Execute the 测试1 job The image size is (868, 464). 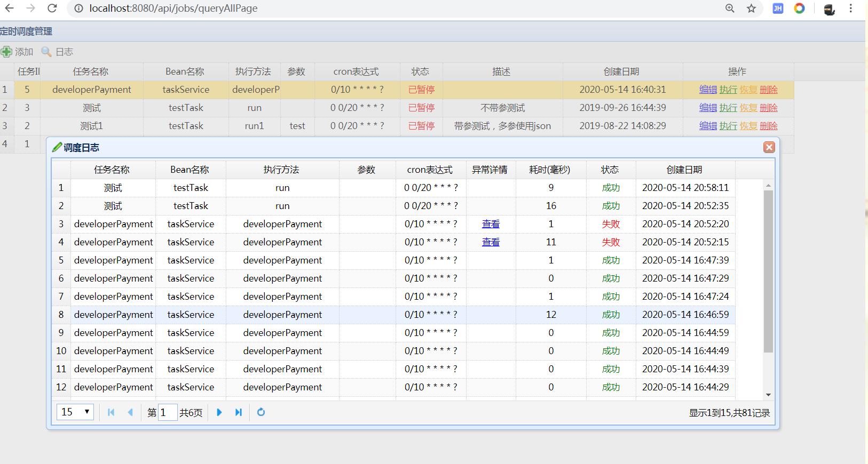click(x=728, y=126)
